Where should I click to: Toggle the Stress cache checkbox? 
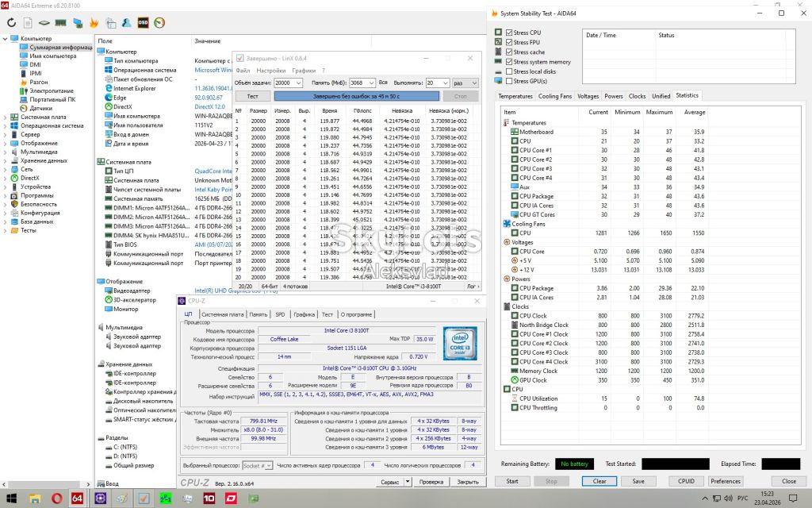tap(509, 52)
